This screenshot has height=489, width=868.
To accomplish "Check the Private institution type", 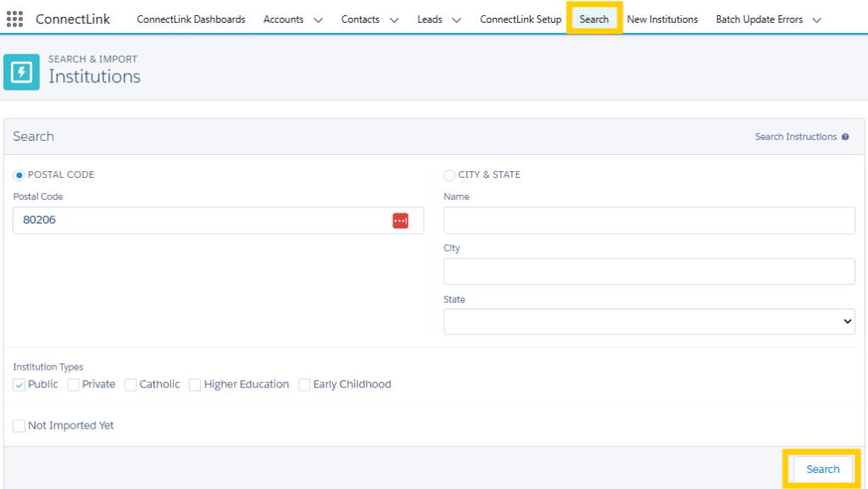I will coord(74,385).
